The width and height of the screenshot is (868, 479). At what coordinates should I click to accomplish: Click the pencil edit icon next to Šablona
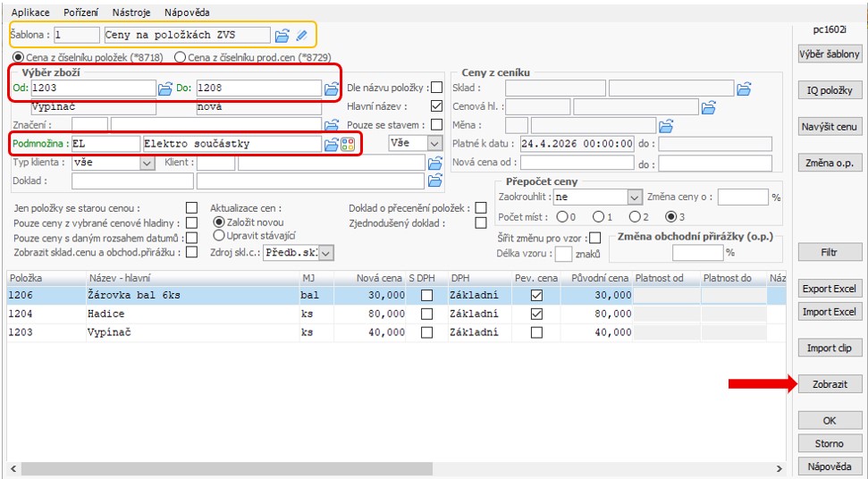[x=301, y=36]
